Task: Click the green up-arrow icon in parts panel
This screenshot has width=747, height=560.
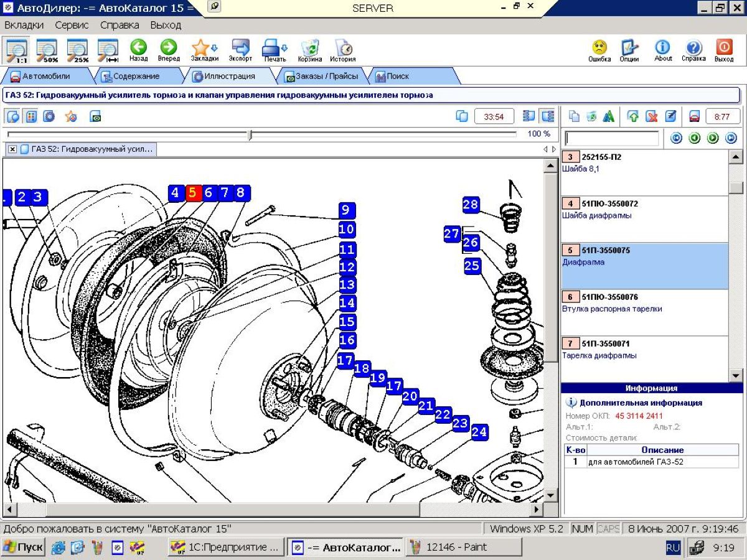Action: pos(633,116)
